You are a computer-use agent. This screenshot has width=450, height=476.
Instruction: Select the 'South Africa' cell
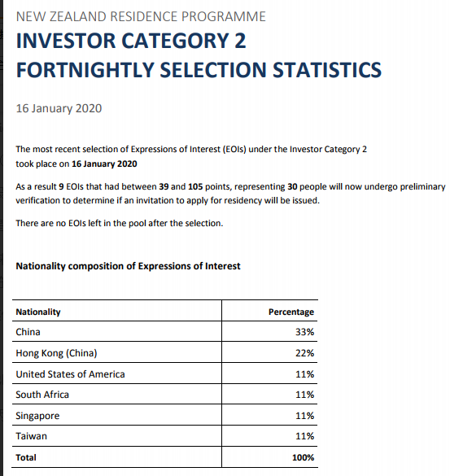[42, 395]
